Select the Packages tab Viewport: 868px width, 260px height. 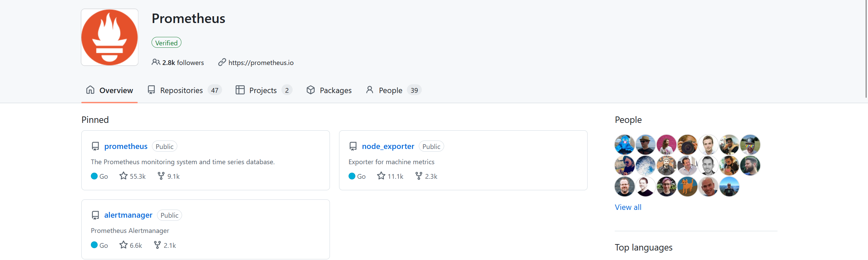pyautogui.click(x=329, y=90)
